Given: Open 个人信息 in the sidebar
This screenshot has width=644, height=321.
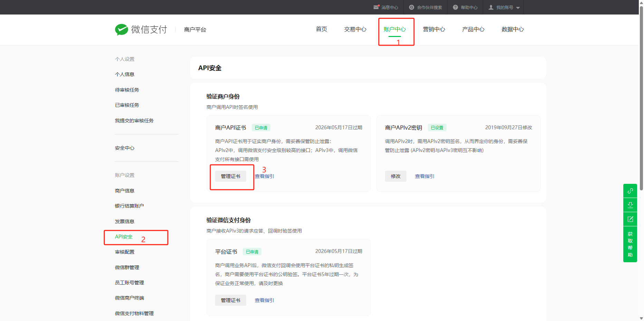Looking at the screenshot, I should (x=125, y=74).
